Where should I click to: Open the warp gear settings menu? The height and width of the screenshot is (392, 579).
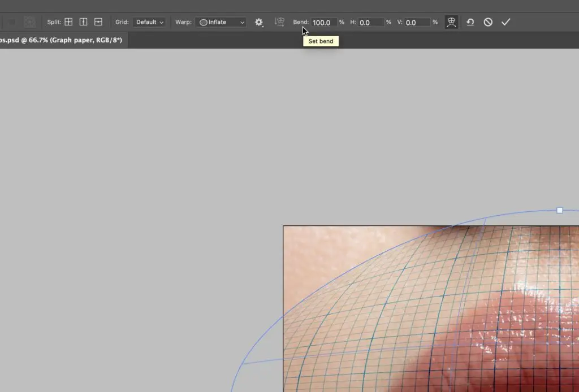click(259, 22)
